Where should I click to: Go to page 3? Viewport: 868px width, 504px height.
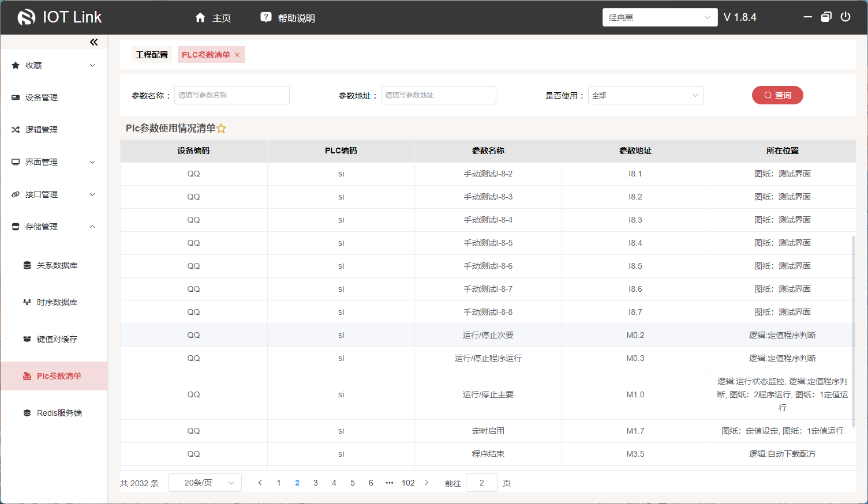[x=316, y=483]
